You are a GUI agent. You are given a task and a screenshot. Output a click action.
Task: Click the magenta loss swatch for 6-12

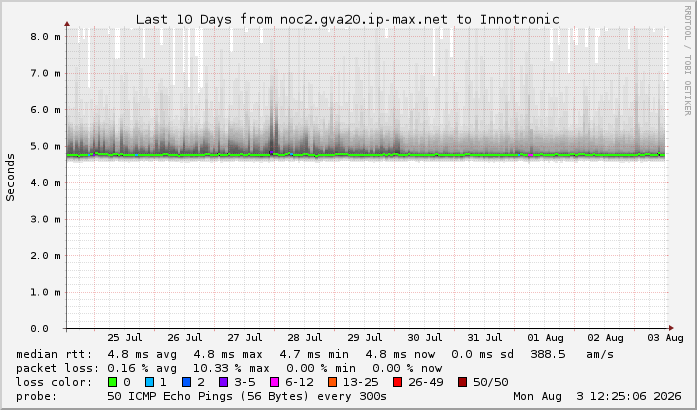point(274,382)
